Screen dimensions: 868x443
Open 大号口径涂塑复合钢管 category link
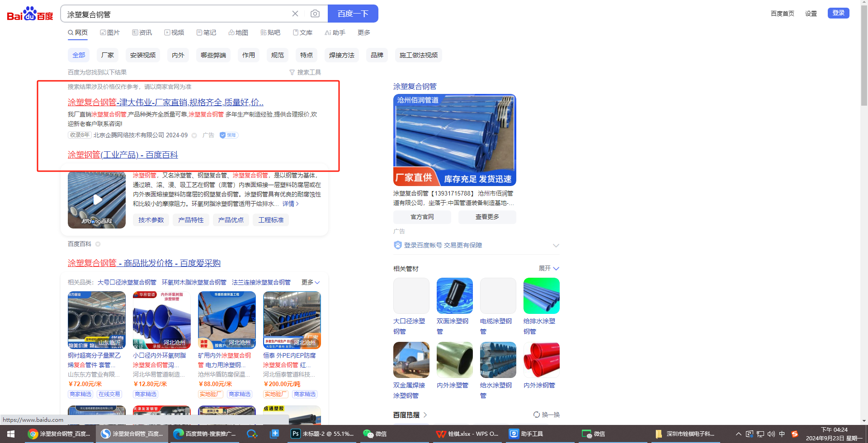point(127,282)
